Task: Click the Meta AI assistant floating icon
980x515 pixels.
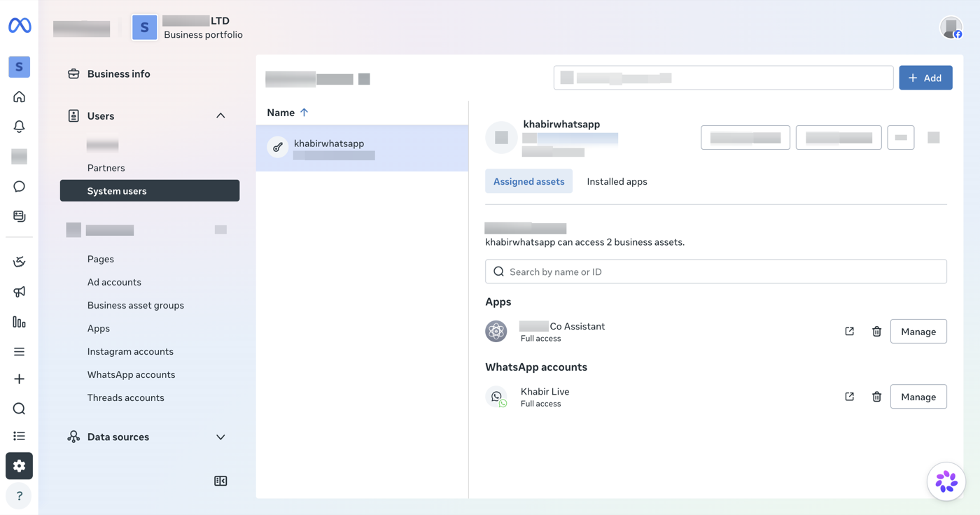Action: click(x=946, y=481)
